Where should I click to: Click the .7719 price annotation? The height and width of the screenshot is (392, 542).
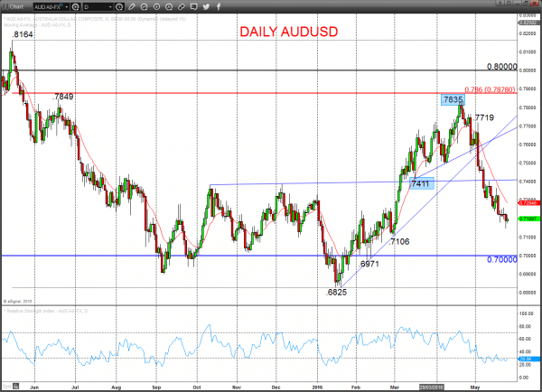pos(483,117)
